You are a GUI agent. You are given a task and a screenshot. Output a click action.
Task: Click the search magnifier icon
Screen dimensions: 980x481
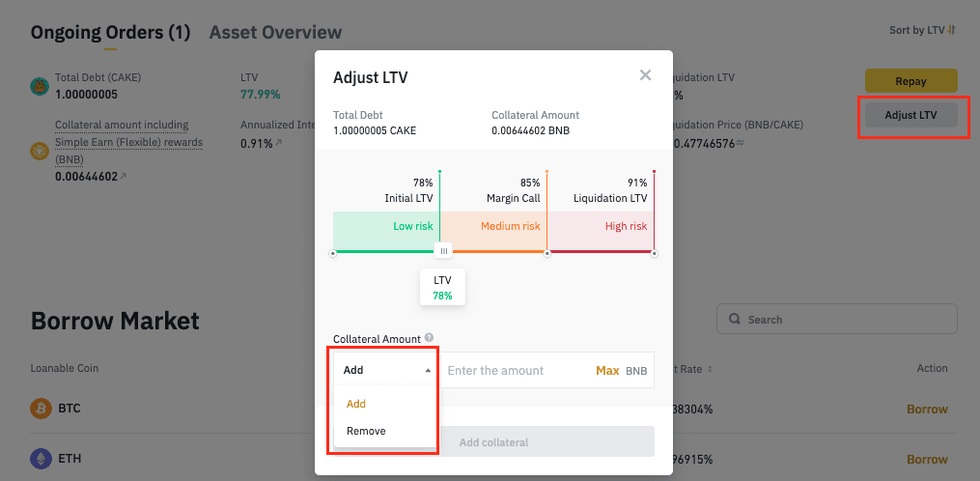point(735,319)
